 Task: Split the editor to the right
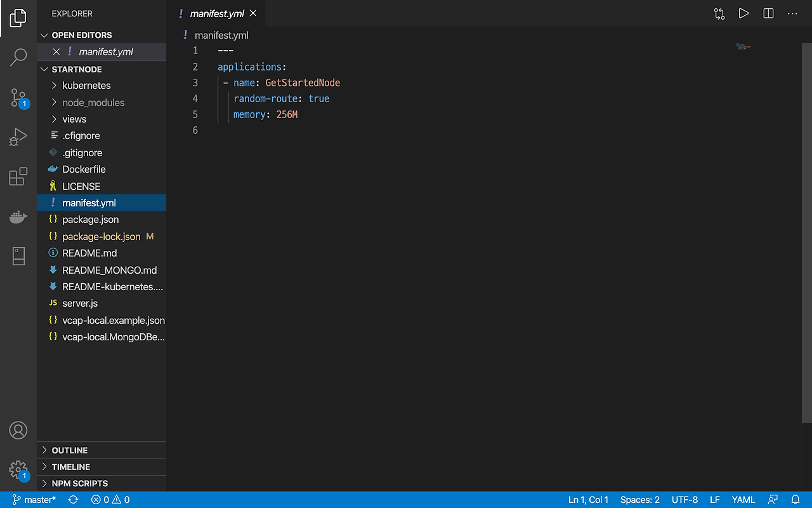click(768, 13)
